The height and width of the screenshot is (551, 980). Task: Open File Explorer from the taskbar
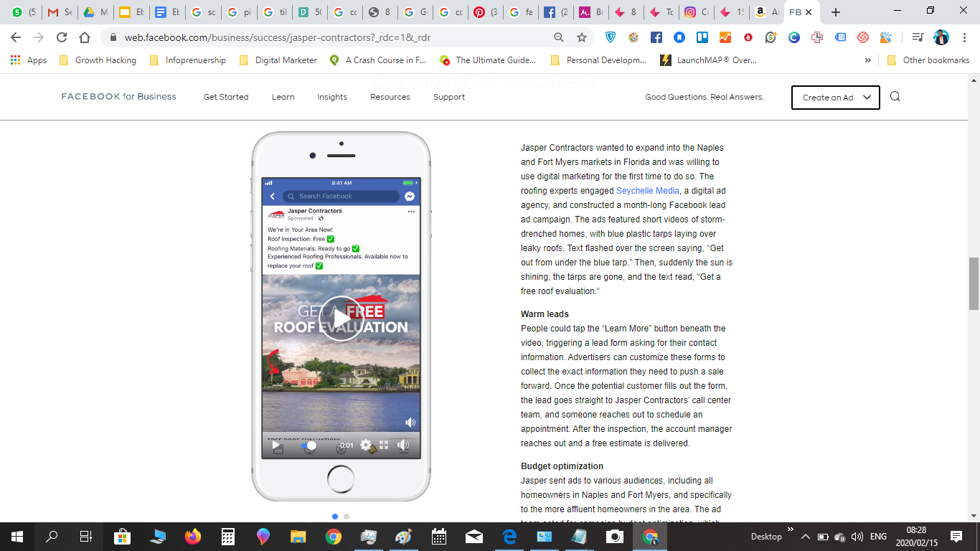298,536
